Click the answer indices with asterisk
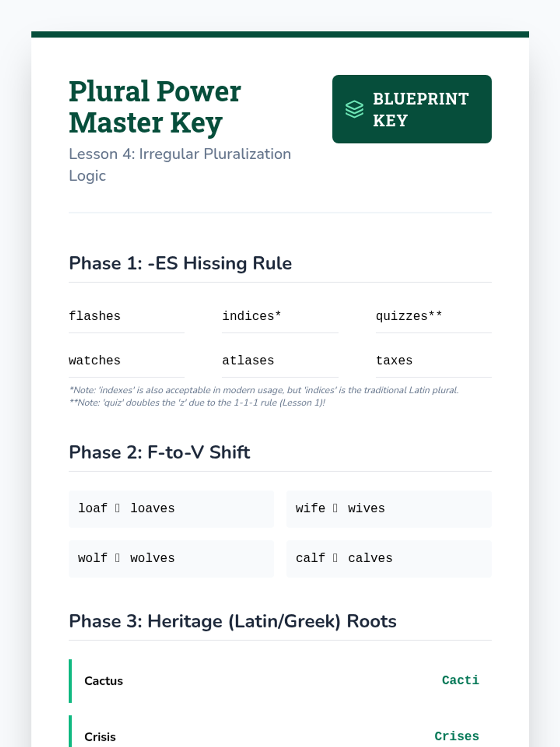 (252, 316)
